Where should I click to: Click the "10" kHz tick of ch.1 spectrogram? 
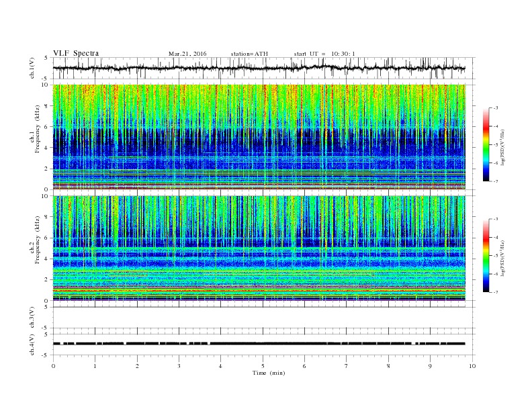pyautogui.click(x=45, y=85)
